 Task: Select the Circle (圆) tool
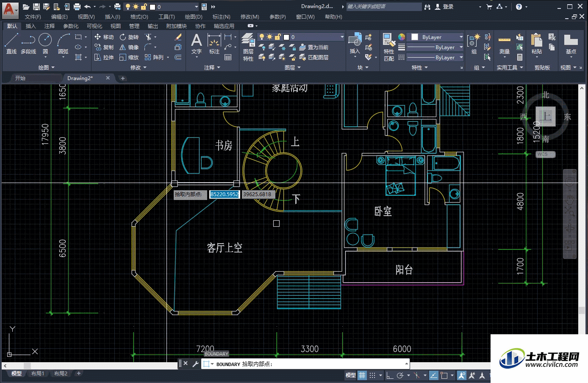pyautogui.click(x=45, y=44)
